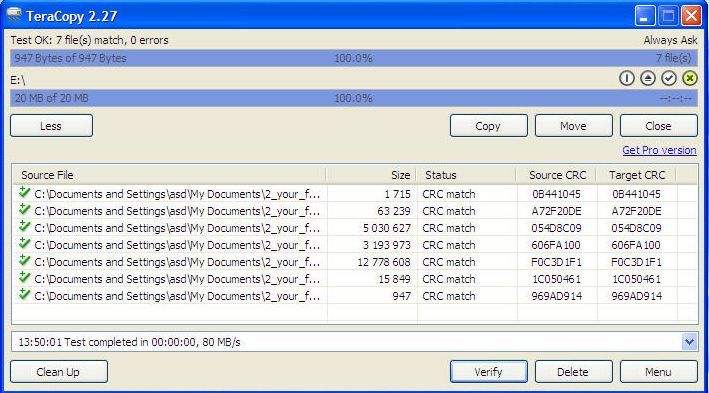Click the Target CRC value 606FA100
Screen dimensions: 709x393
click(636, 245)
